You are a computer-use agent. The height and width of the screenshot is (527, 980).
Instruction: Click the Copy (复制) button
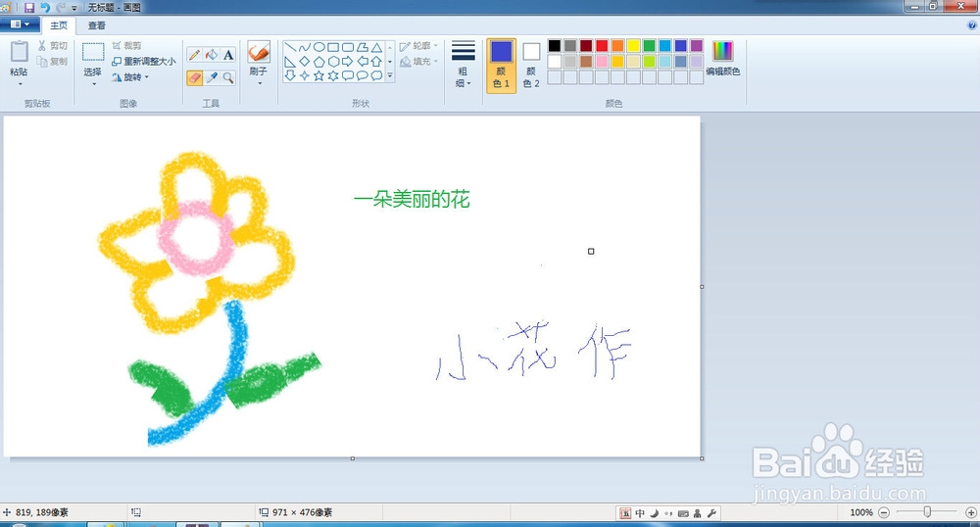[x=53, y=61]
